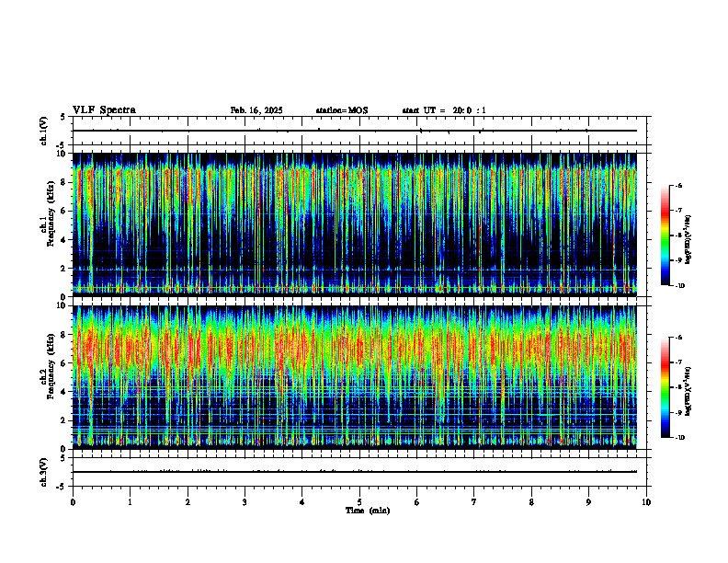This screenshot has height=563, width=728.
Task: Click the "-6" label on ch.1 color bar
Action: (x=679, y=185)
